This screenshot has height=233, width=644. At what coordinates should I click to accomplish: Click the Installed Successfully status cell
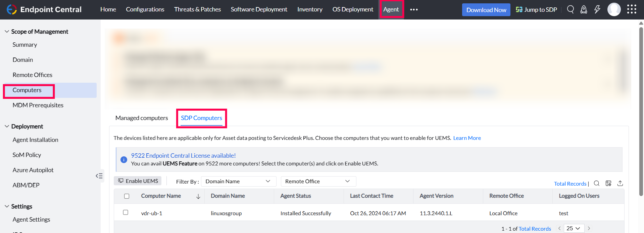(x=306, y=213)
